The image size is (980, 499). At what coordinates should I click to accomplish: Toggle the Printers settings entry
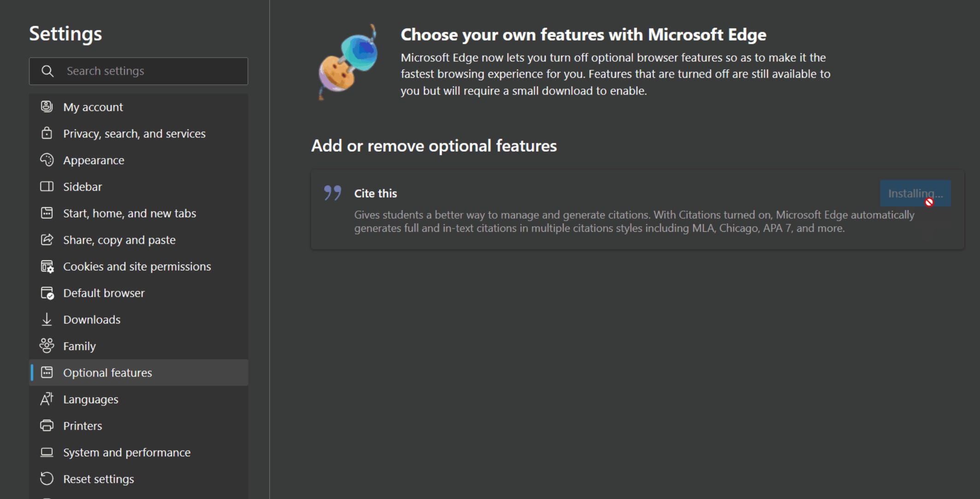(82, 425)
